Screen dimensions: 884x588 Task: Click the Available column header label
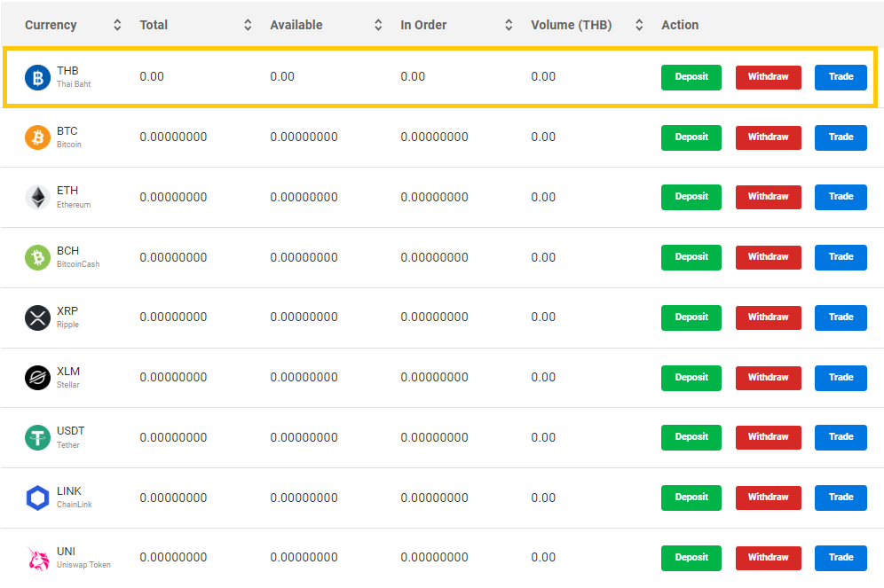pyautogui.click(x=296, y=25)
